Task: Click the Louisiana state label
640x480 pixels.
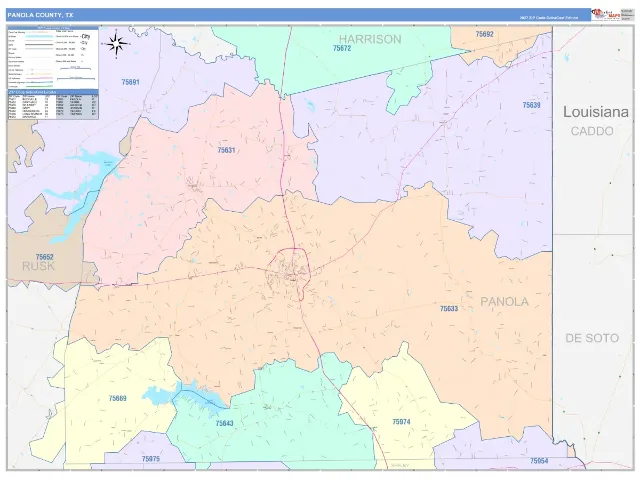Action: (596, 112)
